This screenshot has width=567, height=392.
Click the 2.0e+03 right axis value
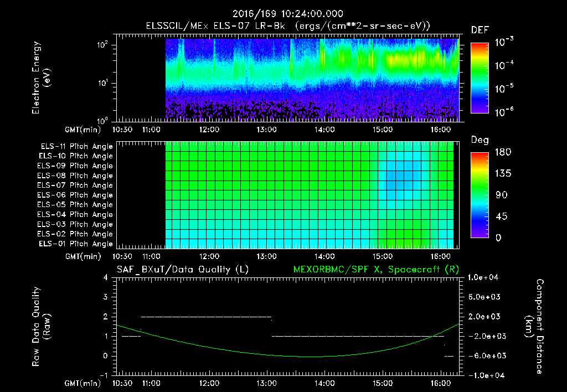tap(484, 317)
